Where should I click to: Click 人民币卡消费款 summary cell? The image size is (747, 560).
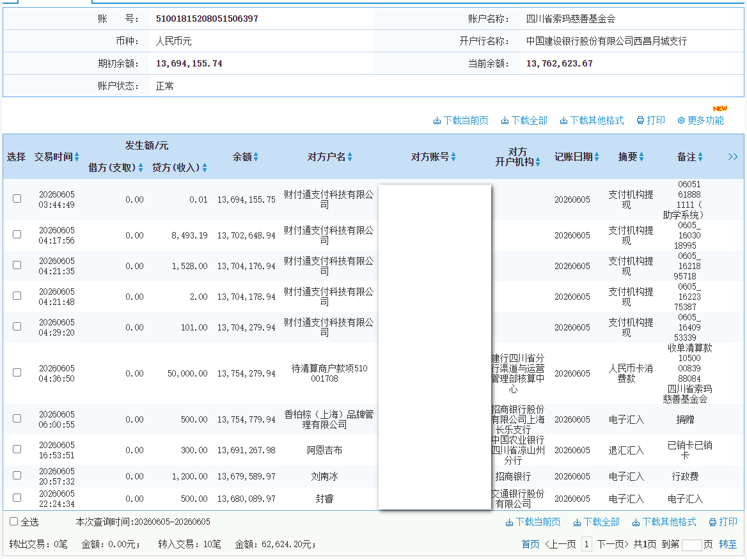[631, 373]
